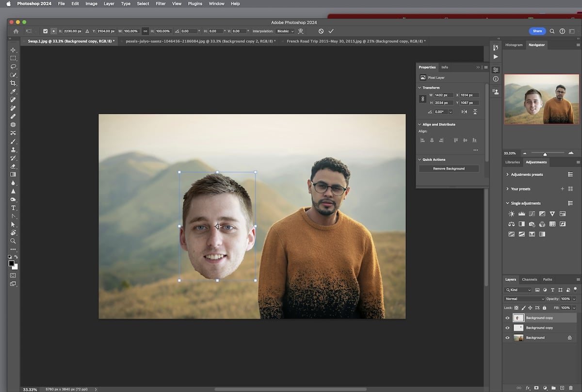The image size is (582, 392).
Task: Select the Eyedropper tool
Action: [x=14, y=91]
